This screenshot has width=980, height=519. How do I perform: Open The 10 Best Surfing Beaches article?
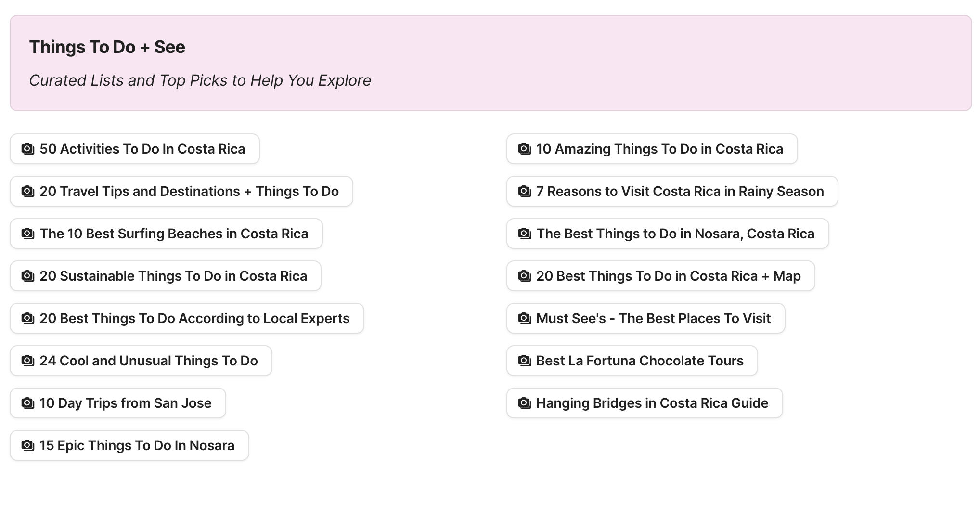[174, 234]
